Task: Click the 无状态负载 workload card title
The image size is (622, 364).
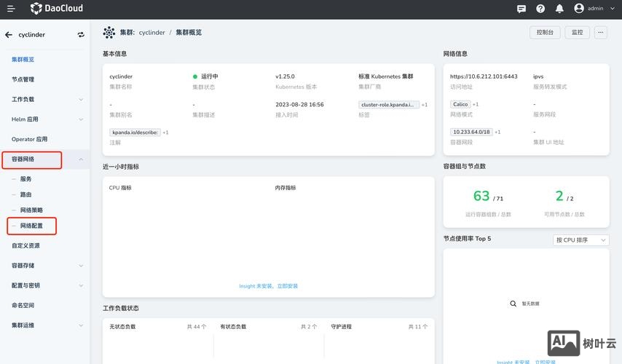Action: pos(122,327)
